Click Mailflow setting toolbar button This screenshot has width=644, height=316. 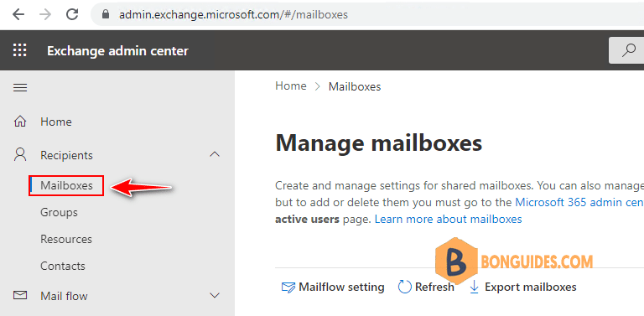(333, 287)
